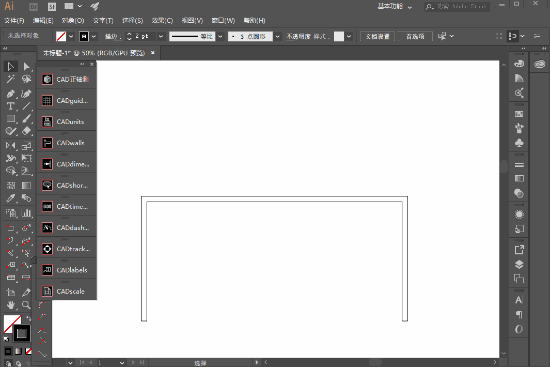Select the Pen tool
The image size is (550, 367).
11,94
